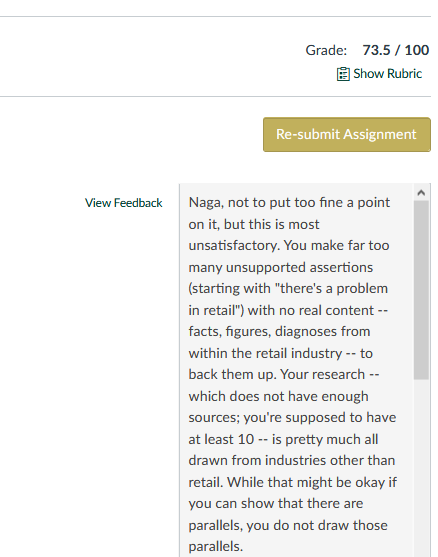The image size is (438, 557).
Task: Click "there's a problem" quoted text
Action: (331, 288)
